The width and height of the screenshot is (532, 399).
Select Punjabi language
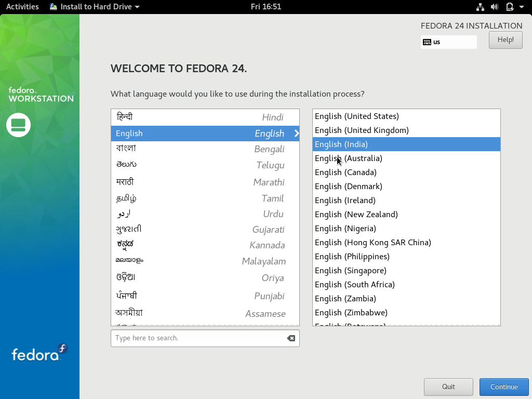pyautogui.click(x=205, y=296)
